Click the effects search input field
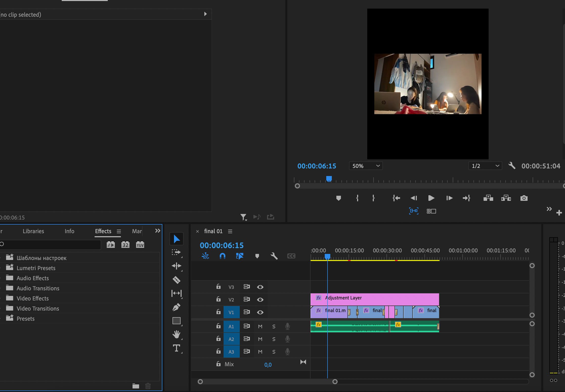This screenshot has height=392, width=565. click(50, 245)
